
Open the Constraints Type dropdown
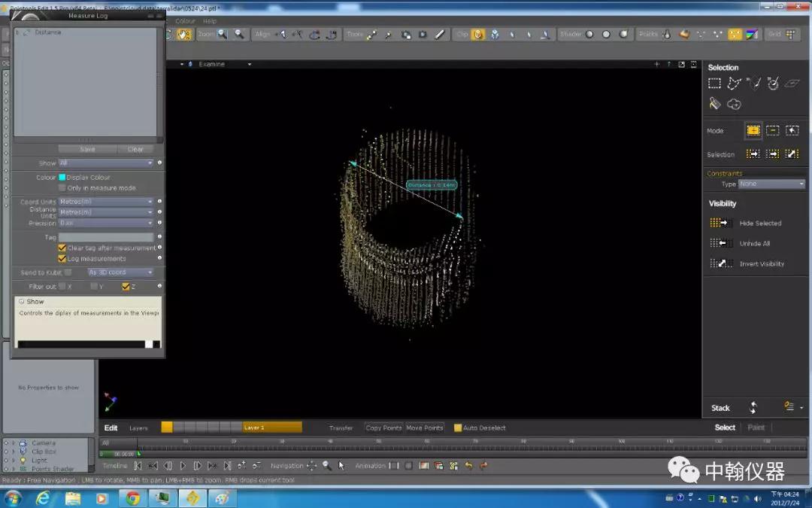click(x=771, y=184)
